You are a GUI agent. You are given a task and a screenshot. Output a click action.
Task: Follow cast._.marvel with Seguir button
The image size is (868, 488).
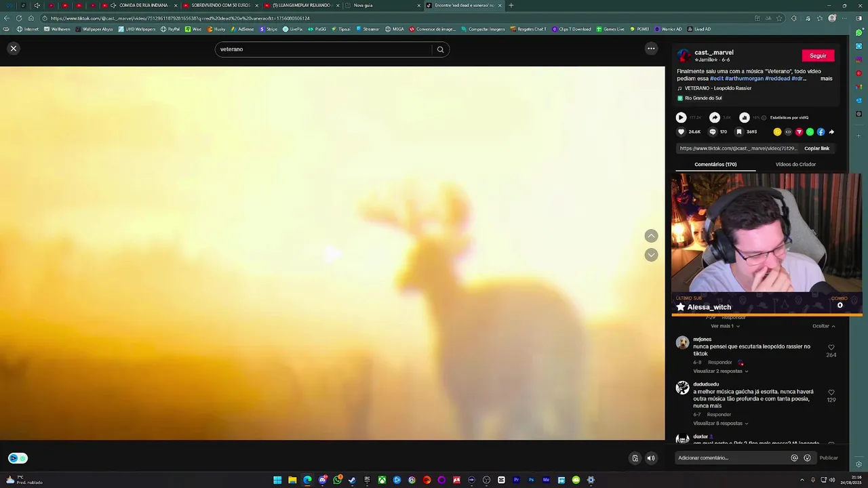(818, 56)
